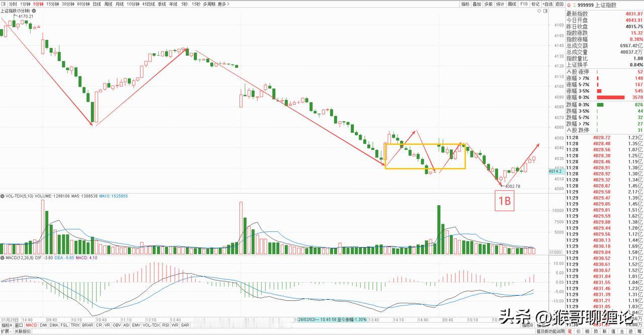Viewport: 644px width, 335px height.
Task: Click the 画线 drawing button
Action: click(x=512, y=4)
